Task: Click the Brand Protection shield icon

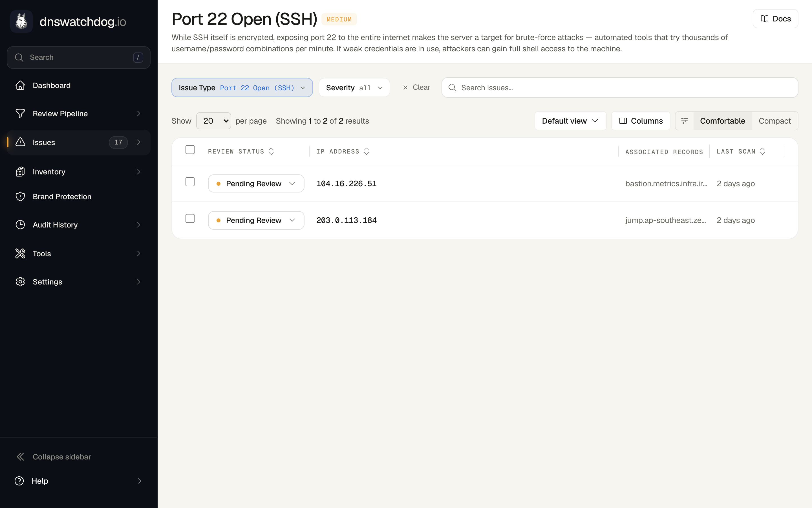Action: pos(20,196)
